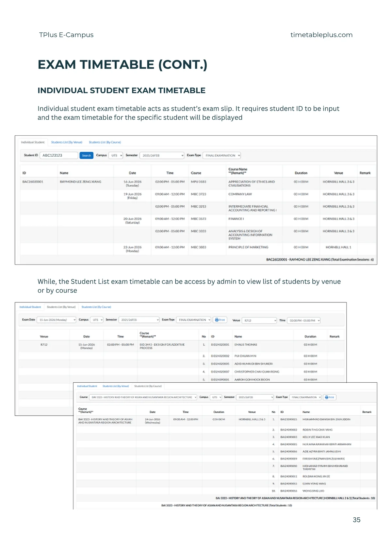
Task: Click the date cell 16-Jun-2026 (Tuesday)
Action: (x=132, y=183)
